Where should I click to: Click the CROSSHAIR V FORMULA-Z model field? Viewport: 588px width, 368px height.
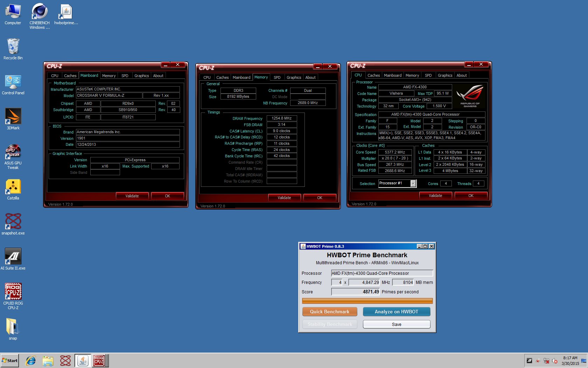click(x=109, y=95)
